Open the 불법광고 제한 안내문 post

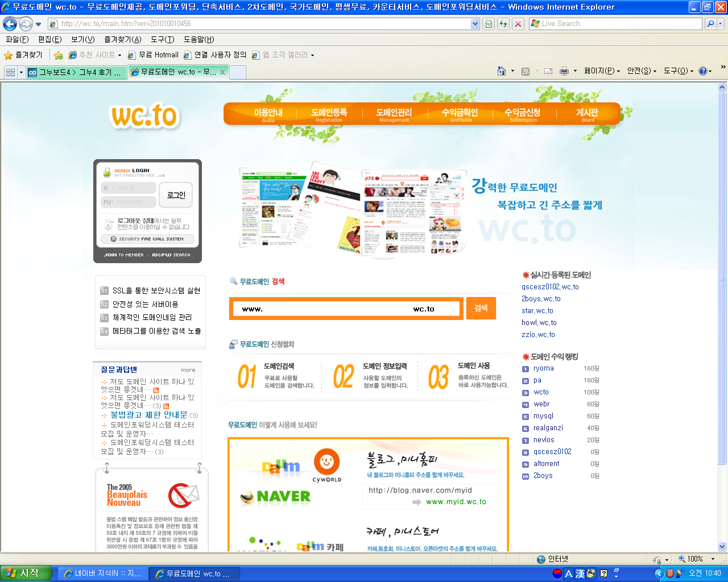pos(149,415)
